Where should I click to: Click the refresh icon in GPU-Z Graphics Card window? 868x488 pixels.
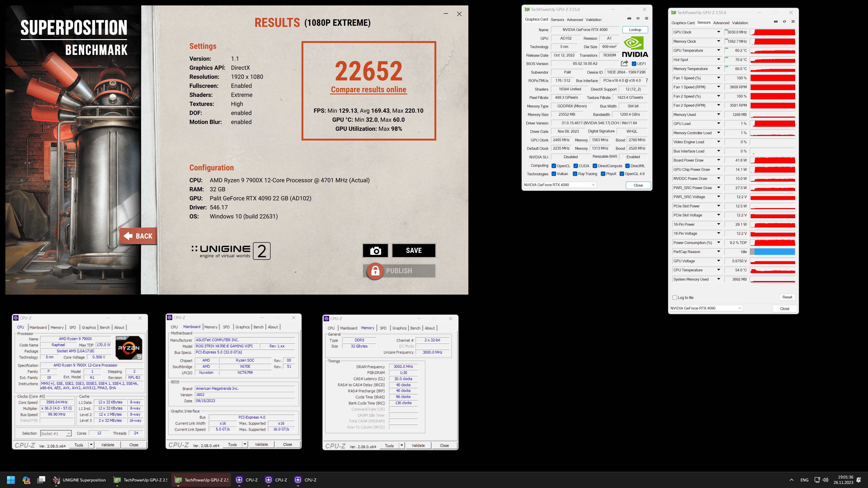(638, 19)
